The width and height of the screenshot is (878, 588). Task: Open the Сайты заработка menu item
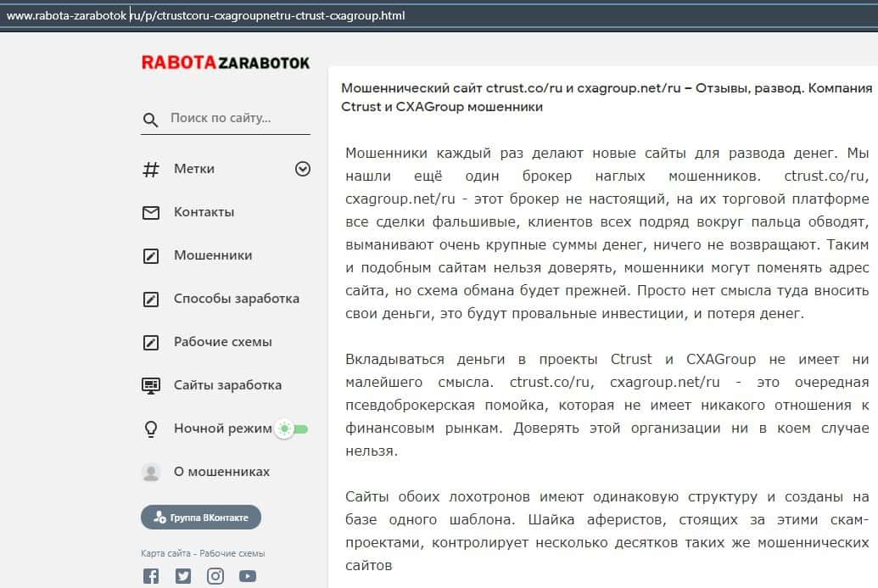coord(227,385)
